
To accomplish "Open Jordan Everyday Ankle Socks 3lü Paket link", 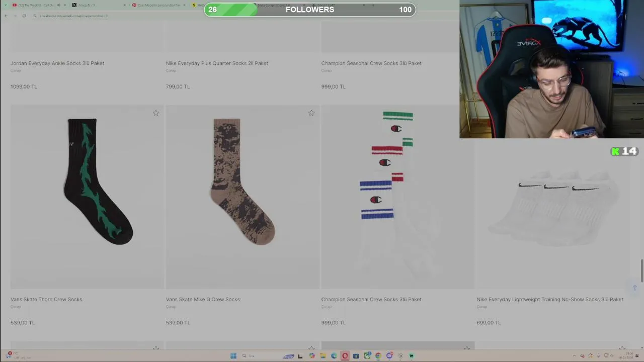I will coord(57,63).
